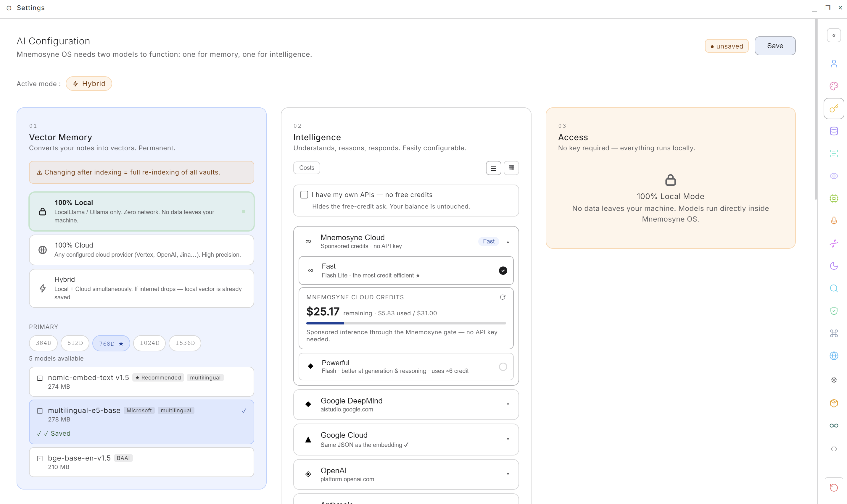
Task: Open the eye icon in sidebar
Action: point(834,176)
